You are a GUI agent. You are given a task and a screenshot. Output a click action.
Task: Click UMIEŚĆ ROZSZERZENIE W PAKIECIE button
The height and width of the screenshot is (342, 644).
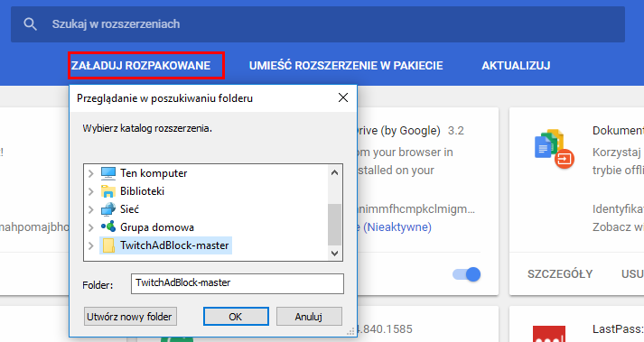(x=346, y=66)
